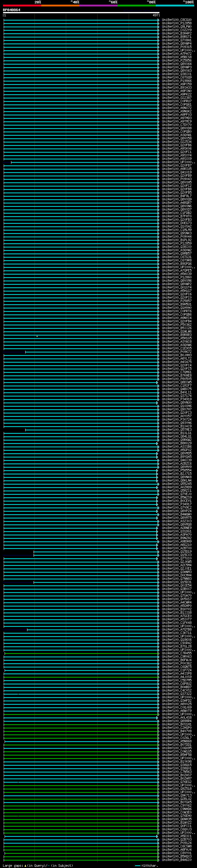Select the UniRef100_B0TGK5 label
The image size is (197, 868).
pyautogui.click(x=176, y=802)
